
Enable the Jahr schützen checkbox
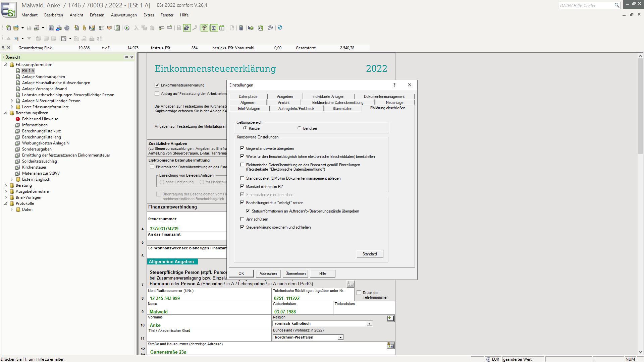(242, 219)
